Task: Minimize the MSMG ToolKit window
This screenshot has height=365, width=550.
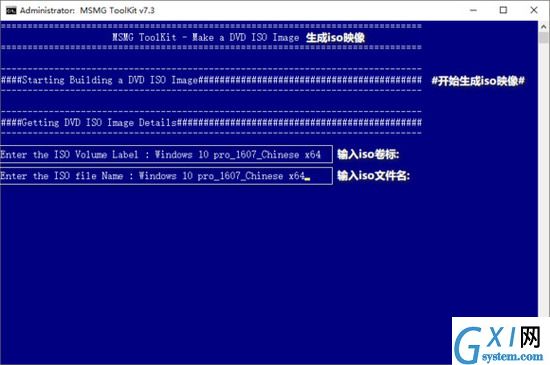Action: 473,10
